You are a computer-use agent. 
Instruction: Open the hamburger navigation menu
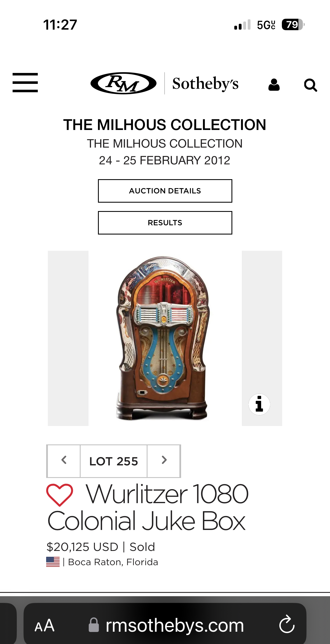25,82
